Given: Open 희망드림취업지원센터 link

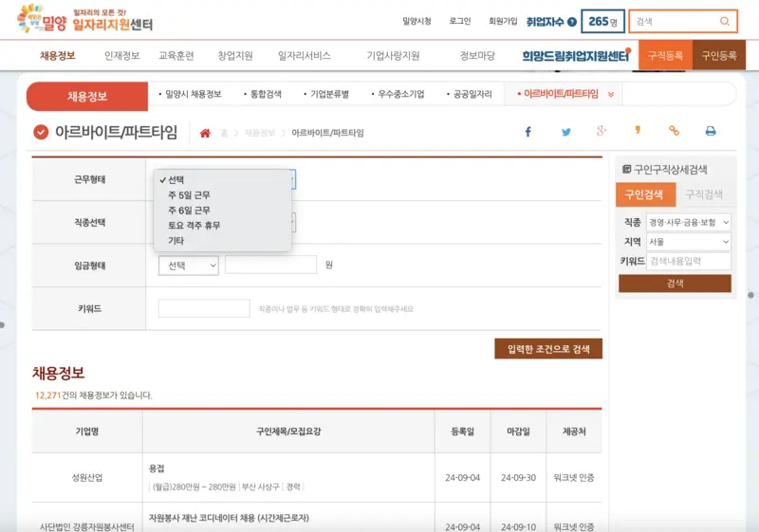Looking at the screenshot, I should 576,56.
